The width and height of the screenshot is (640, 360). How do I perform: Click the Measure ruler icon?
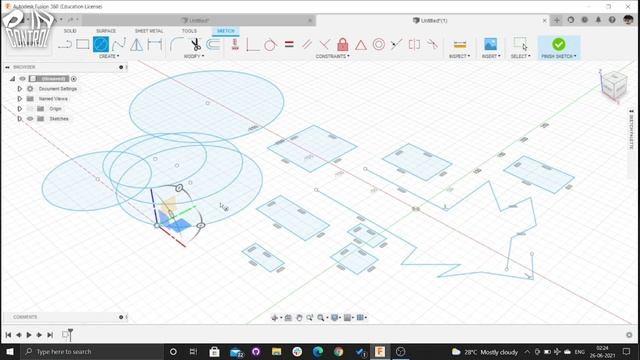click(x=460, y=44)
